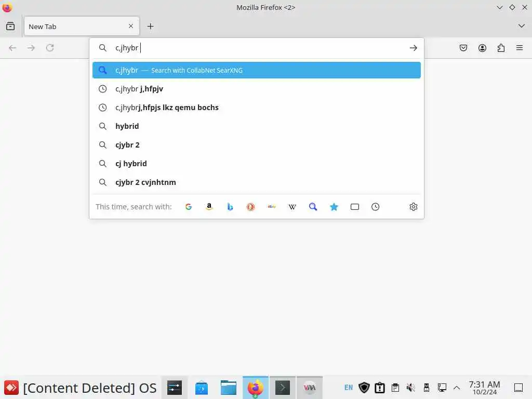The height and width of the screenshot is (399, 532).
Task: Click the Forward navigation arrow
Action: (x=31, y=48)
